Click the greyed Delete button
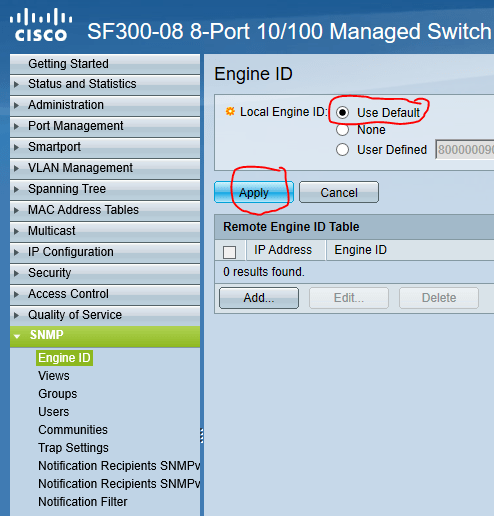Viewport: 494px width, 516px height. [439, 298]
